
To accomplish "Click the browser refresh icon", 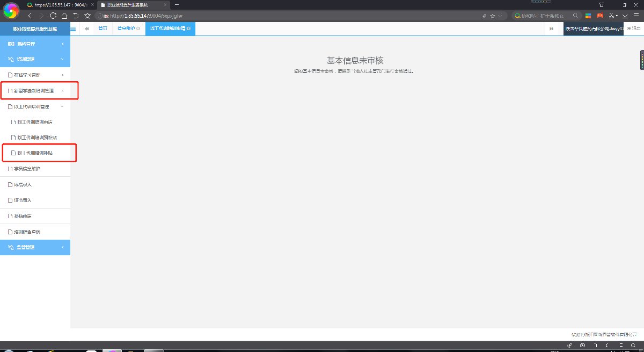I will point(53,16).
